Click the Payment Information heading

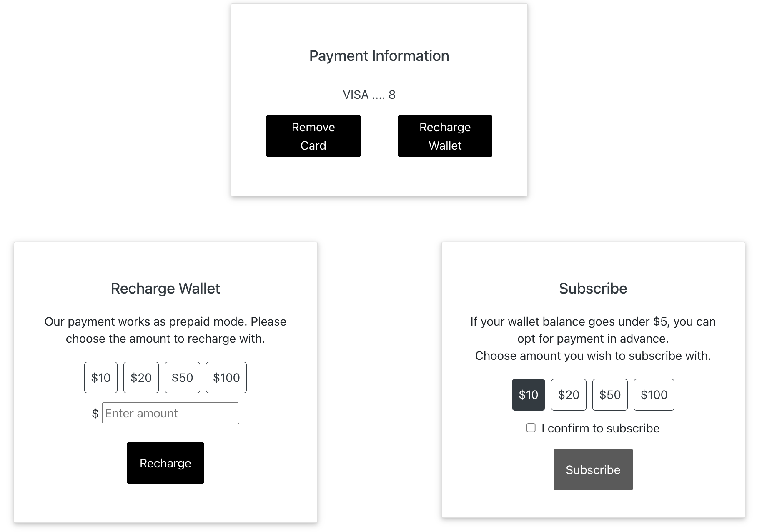point(379,56)
